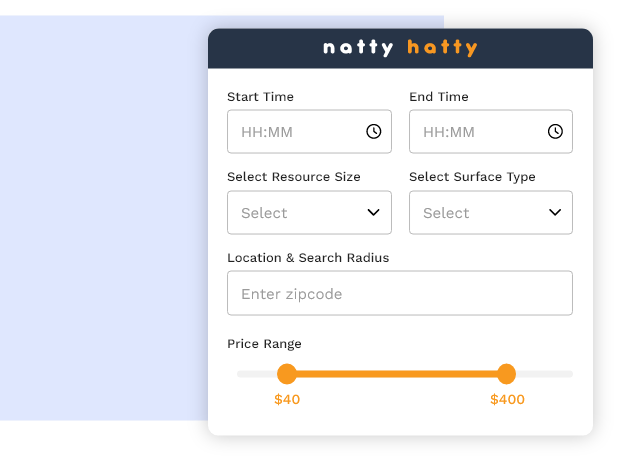Grab the $400 maximum price handle
Screen dimensions: 622x464
[506, 374]
